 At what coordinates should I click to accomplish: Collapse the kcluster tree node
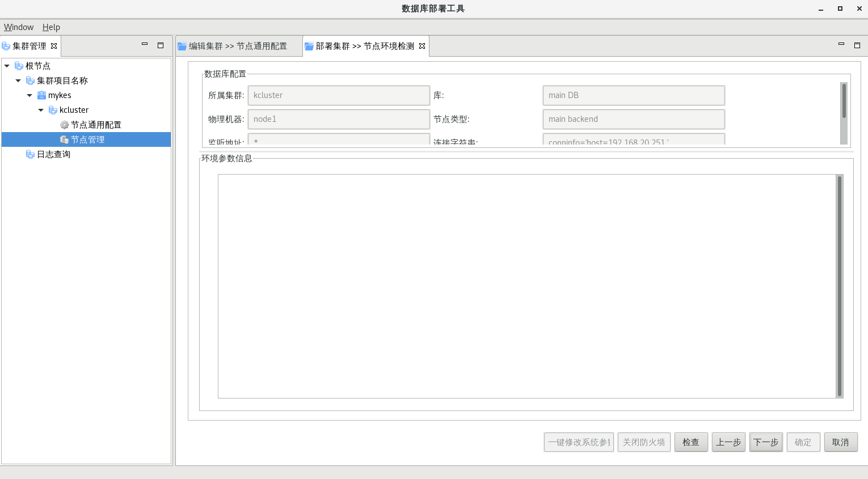coord(41,110)
